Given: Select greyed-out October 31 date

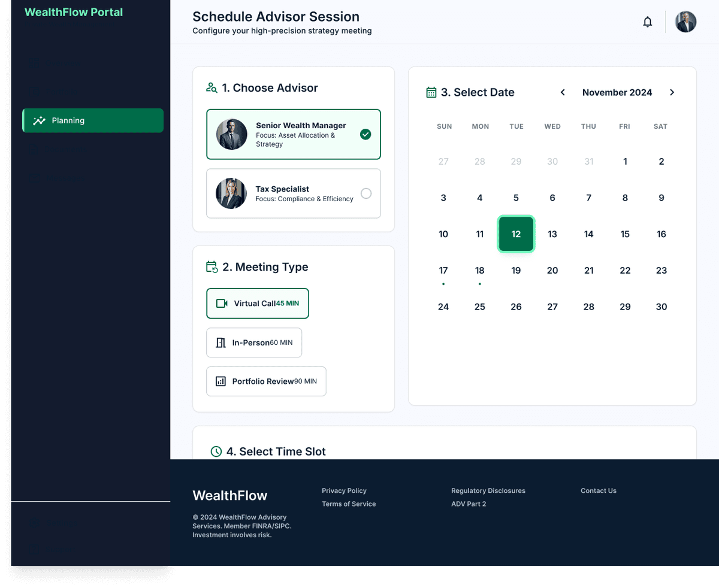Looking at the screenshot, I should pyautogui.click(x=589, y=161).
